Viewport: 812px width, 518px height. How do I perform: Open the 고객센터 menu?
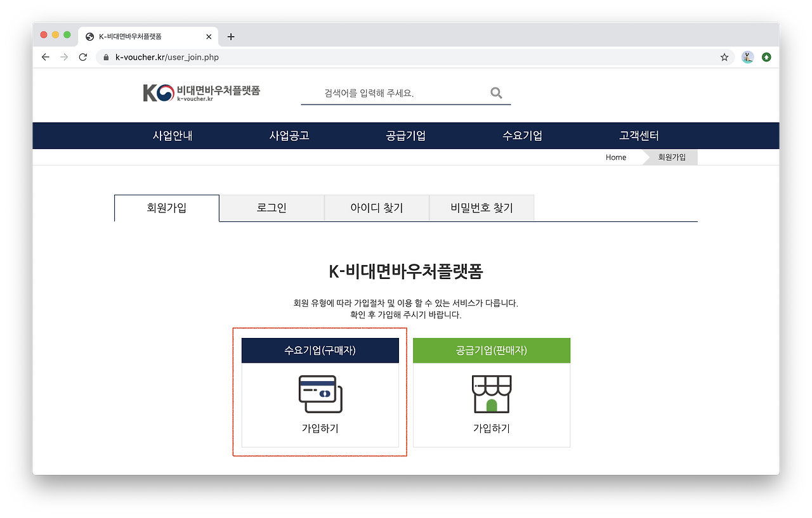click(639, 136)
